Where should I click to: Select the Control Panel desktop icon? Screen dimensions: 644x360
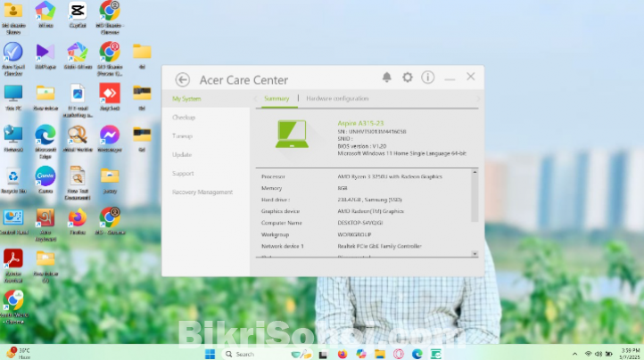pyautogui.click(x=13, y=221)
